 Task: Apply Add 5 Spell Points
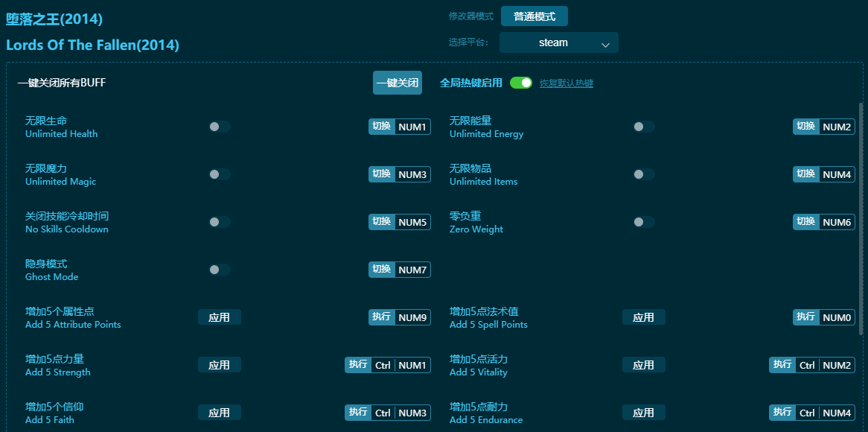644,317
